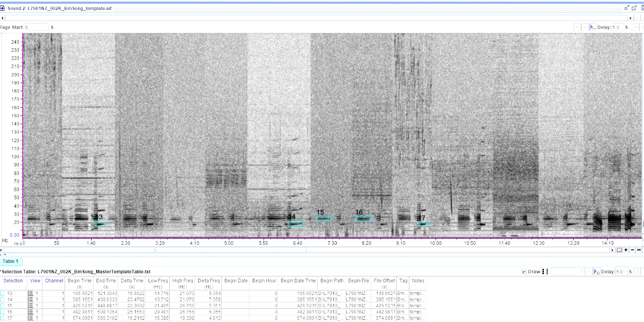Sort the table by the Low Freq column
Screen dimensions: 644x322
click(x=158, y=281)
